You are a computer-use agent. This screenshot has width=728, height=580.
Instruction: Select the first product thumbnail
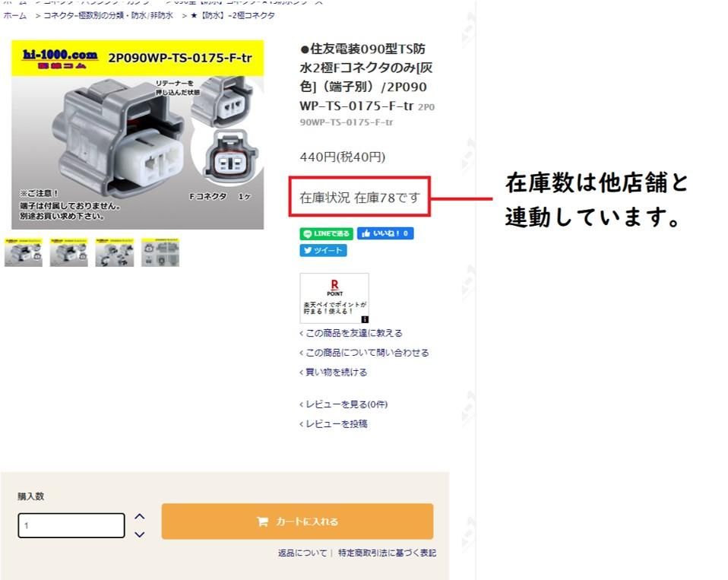[x=24, y=252]
